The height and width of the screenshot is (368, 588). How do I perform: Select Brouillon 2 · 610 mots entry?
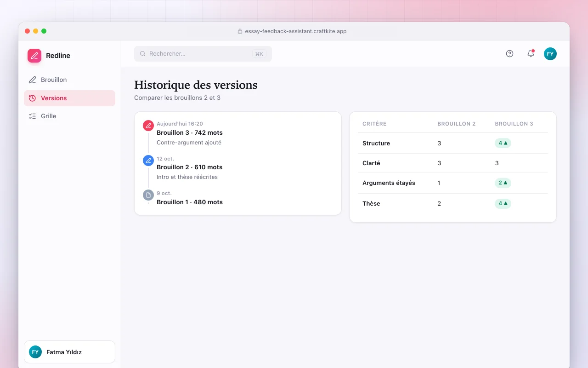(190, 167)
